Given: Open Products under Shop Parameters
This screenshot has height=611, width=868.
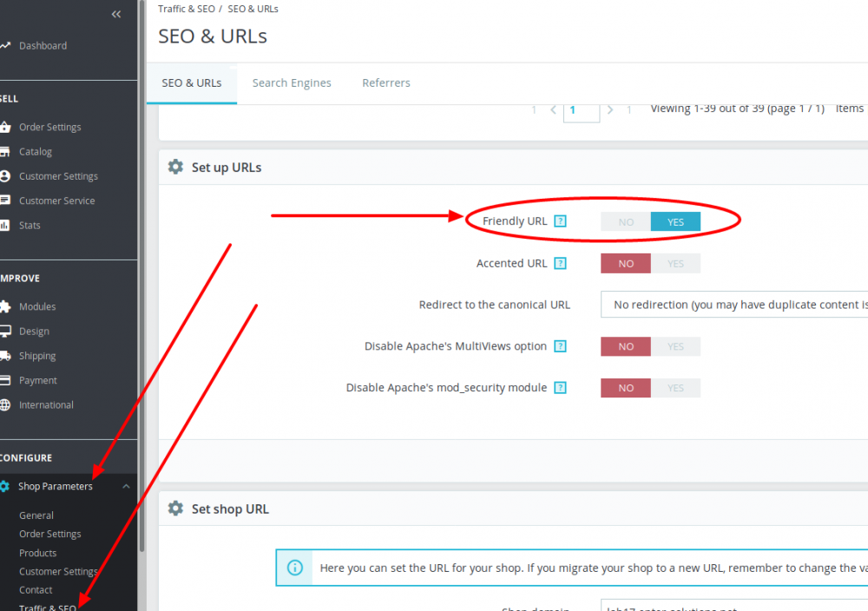Looking at the screenshot, I should [x=37, y=553].
